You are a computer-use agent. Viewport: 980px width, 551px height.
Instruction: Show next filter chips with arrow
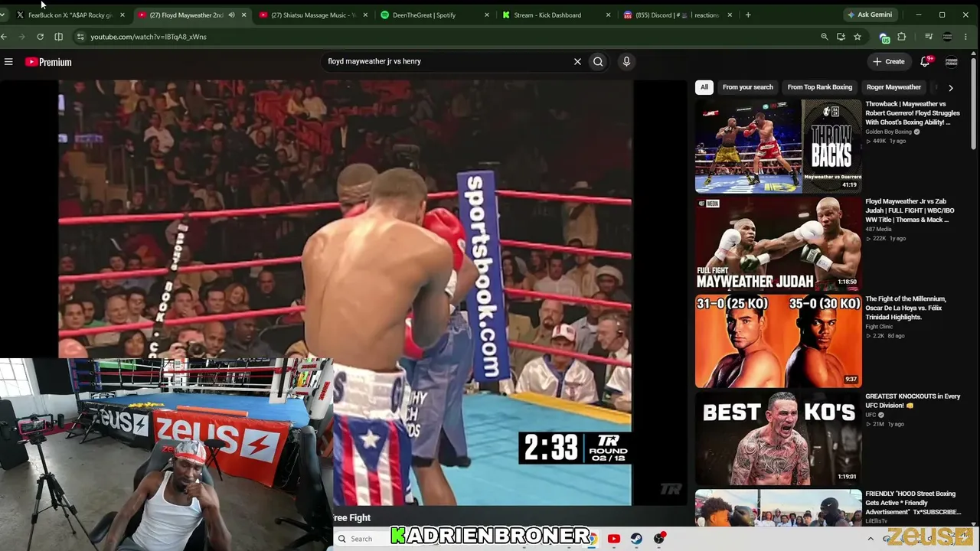[951, 87]
